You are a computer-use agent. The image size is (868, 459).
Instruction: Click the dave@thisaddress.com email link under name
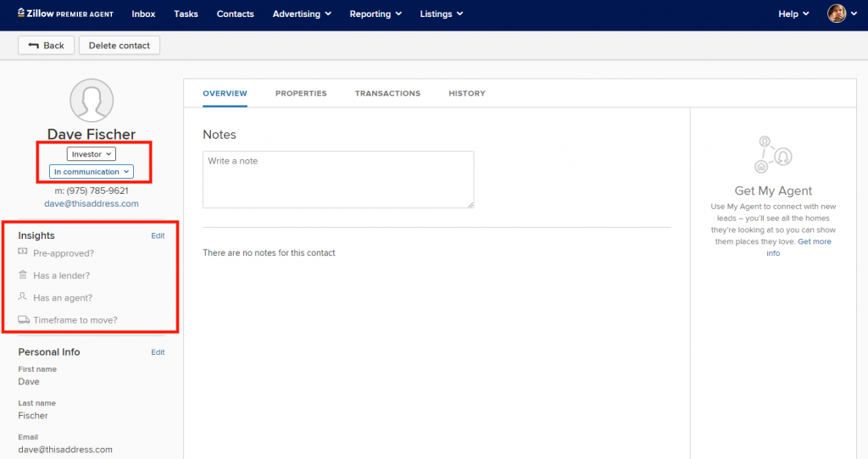[92, 203]
